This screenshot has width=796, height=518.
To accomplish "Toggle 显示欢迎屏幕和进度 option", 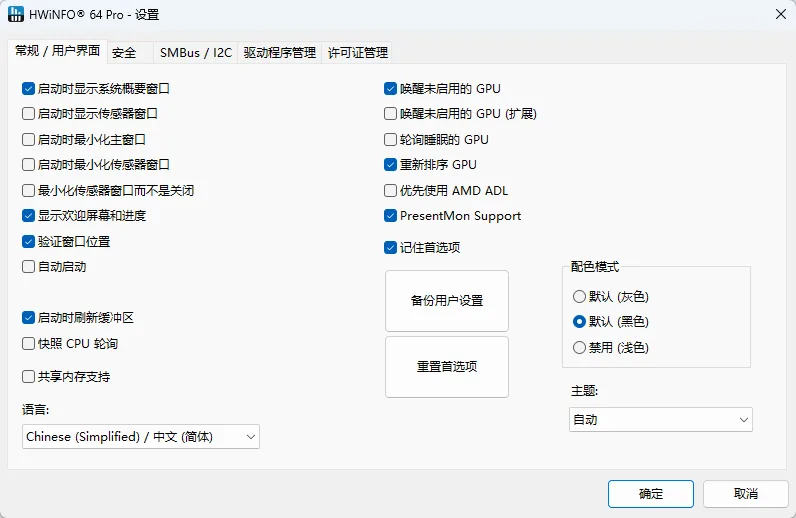I will pos(28,216).
